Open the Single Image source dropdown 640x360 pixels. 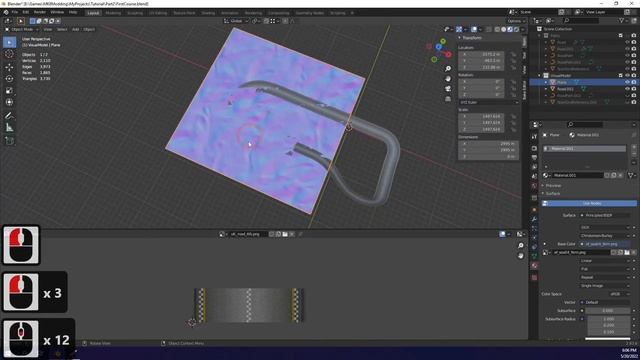click(x=606, y=286)
